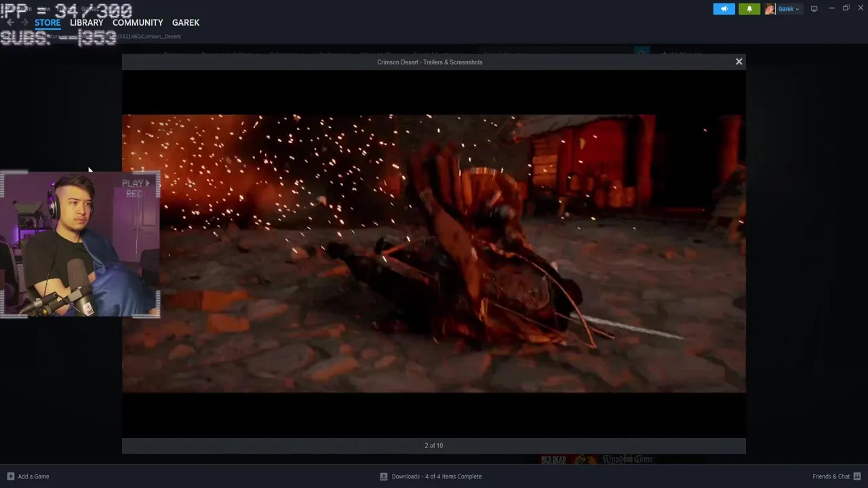Expand the Garek account dropdown
The height and width of the screenshot is (488, 868).
click(789, 9)
